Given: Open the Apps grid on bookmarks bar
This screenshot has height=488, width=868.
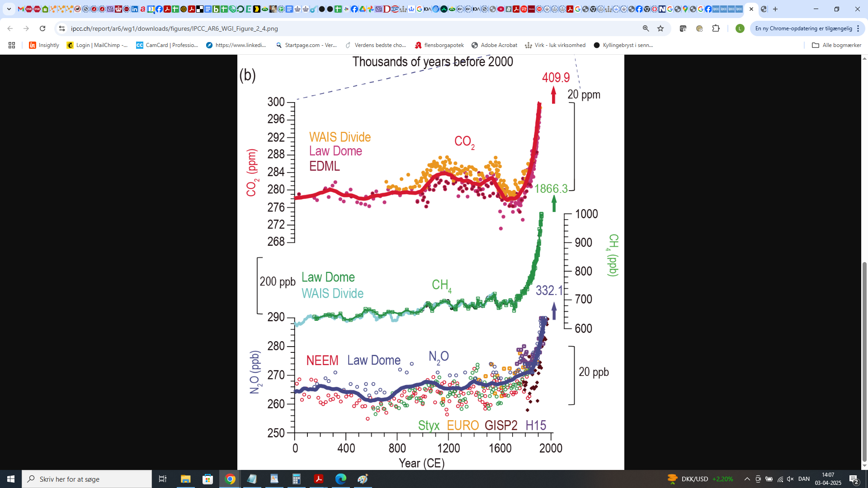Looking at the screenshot, I should pyautogui.click(x=12, y=45).
